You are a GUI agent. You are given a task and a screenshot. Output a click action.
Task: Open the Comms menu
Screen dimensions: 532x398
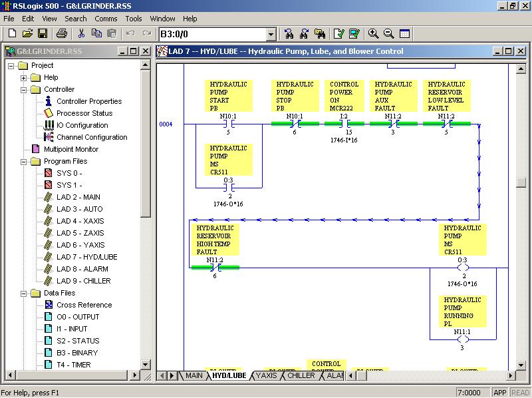click(106, 19)
